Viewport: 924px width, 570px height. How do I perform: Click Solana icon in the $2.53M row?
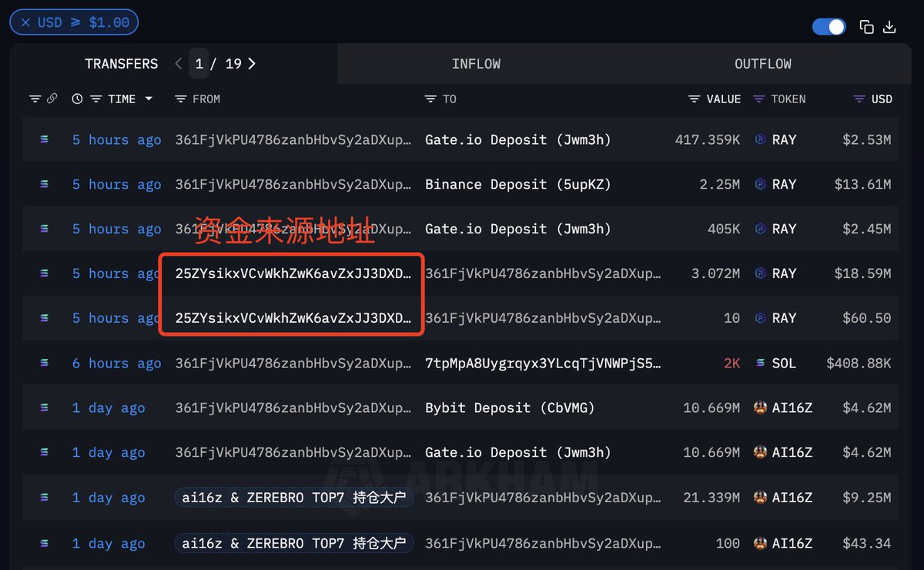[44, 139]
